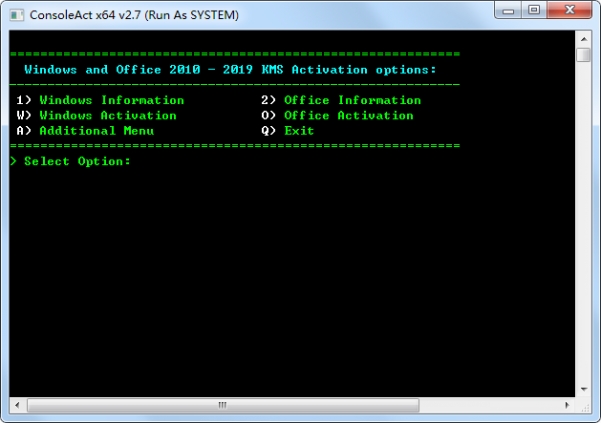Click the vertical scrollbar thumb
The width and height of the screenshot is (601, 423).
coord(584,54)
